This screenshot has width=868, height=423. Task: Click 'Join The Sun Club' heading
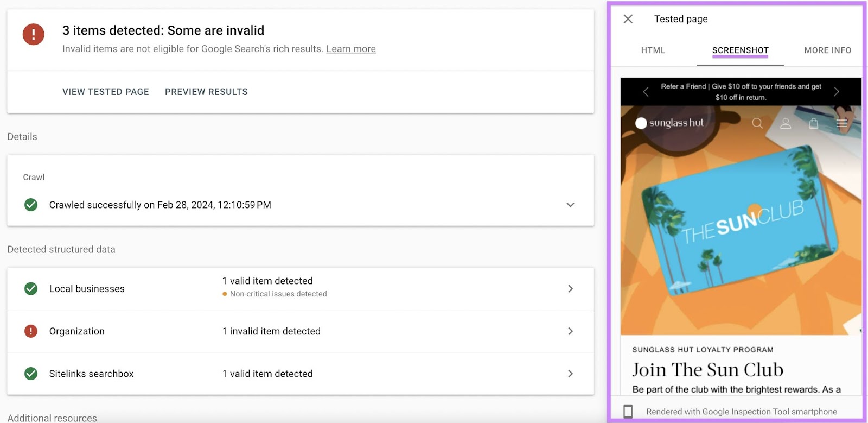coord(707,370)
